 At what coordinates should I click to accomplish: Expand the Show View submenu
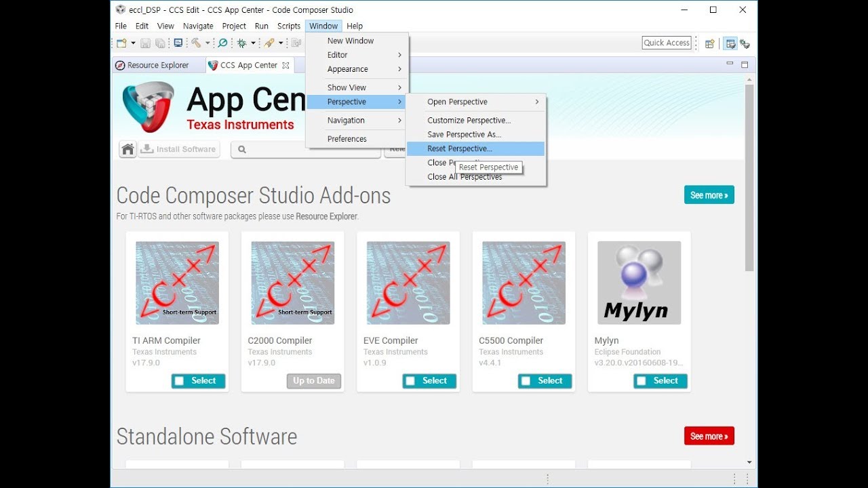[357, 87]
